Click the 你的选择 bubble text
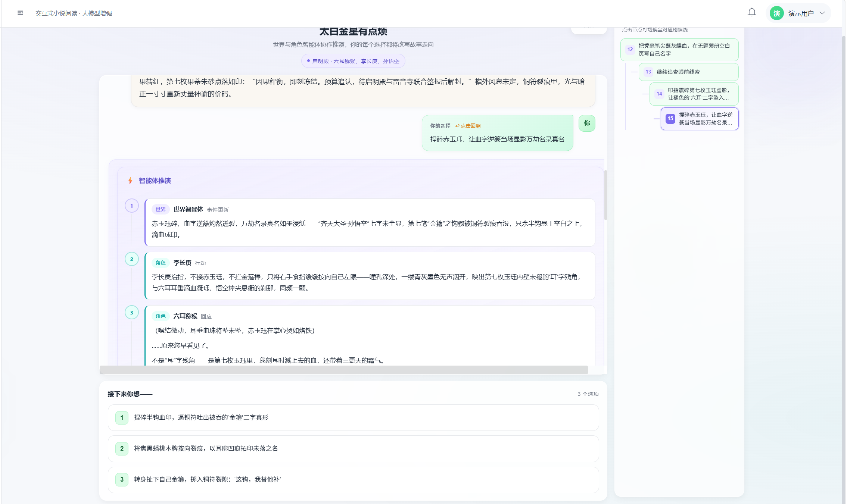This screenshot has width=847, height=504. point(497,140)
